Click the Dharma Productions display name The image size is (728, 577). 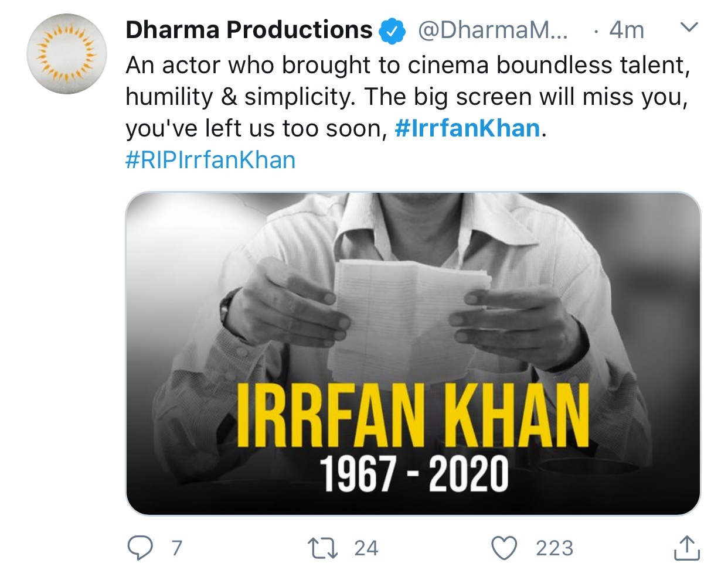click(249, 30)
